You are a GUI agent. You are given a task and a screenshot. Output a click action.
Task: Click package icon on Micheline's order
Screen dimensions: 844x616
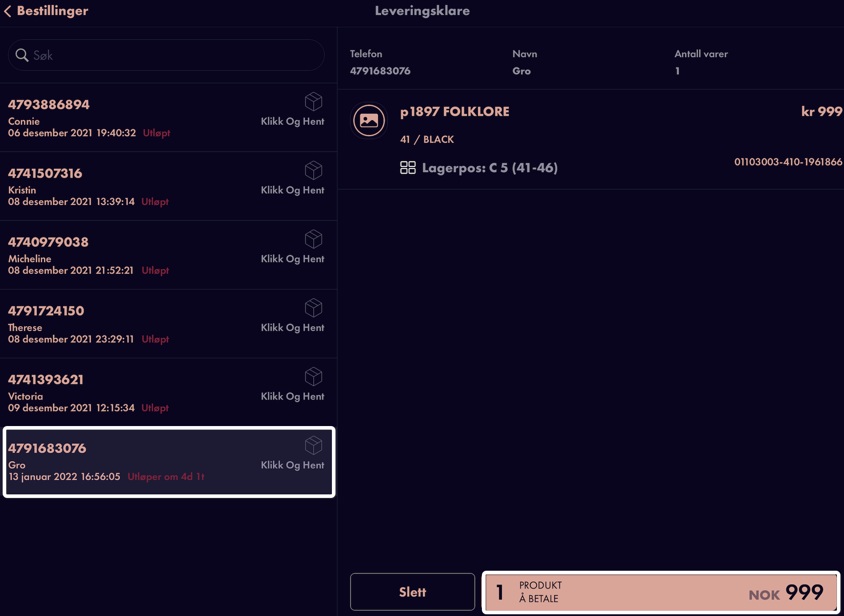(313, 239)
